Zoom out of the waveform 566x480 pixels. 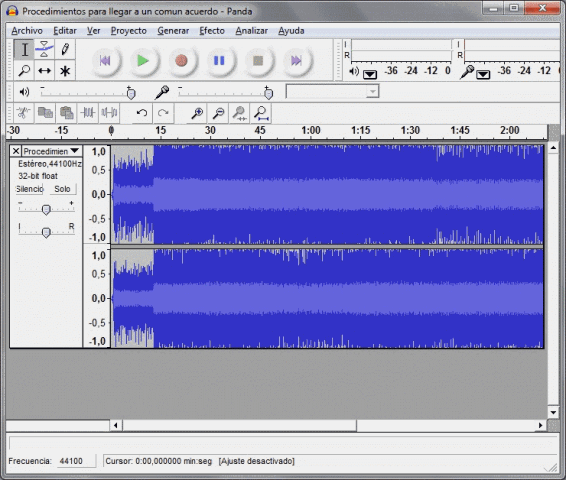(x=218, y=113)
